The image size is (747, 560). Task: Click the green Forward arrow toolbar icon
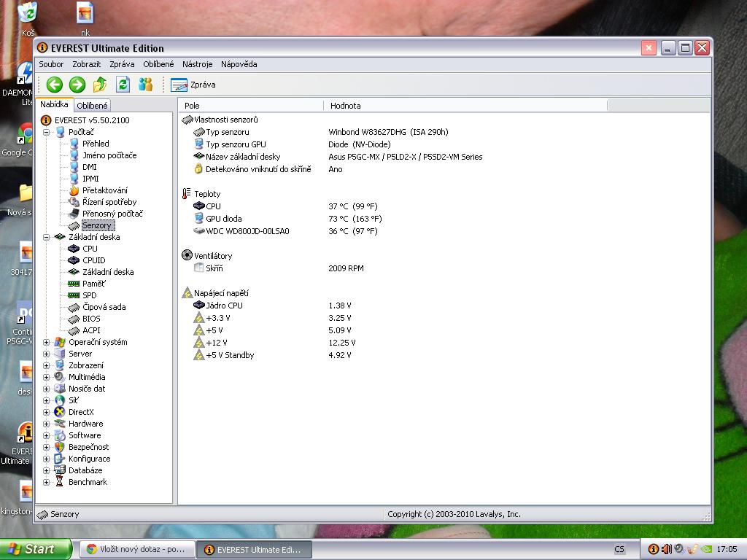coord(77,85)
